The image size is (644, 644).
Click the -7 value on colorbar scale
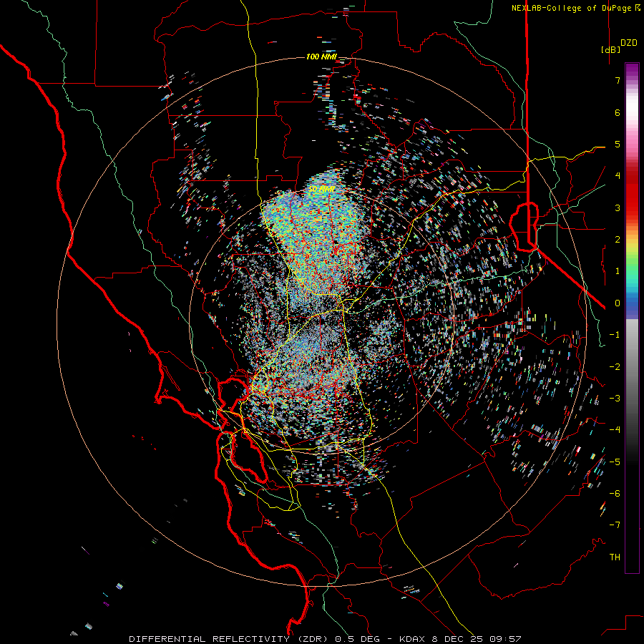[x=615, y=525]
